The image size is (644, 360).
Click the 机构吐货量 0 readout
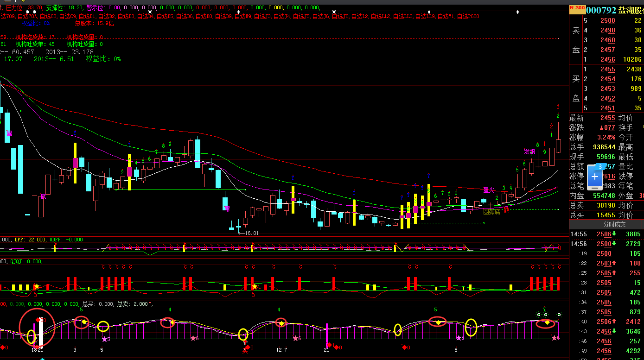(85, 44)
